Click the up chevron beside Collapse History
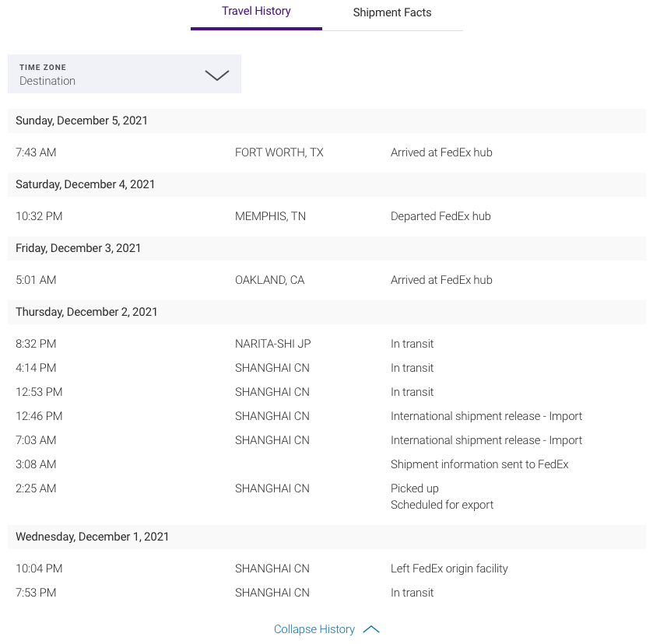 371,629
